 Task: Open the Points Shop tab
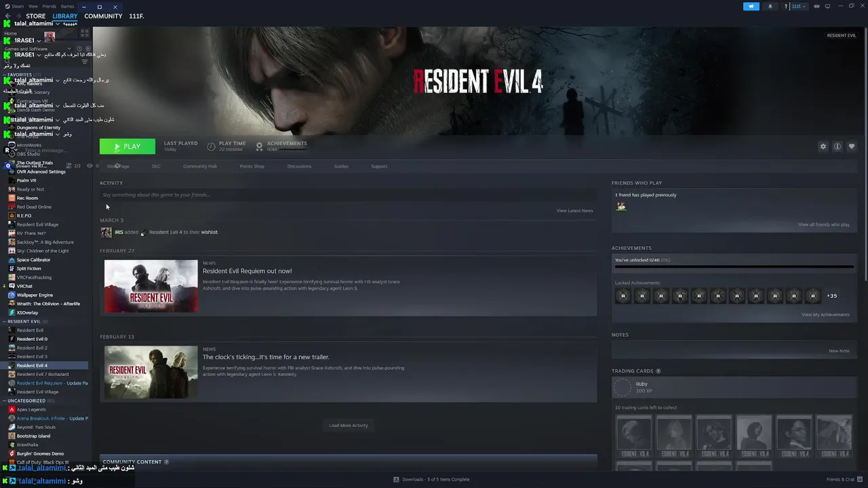coord(252,166)
